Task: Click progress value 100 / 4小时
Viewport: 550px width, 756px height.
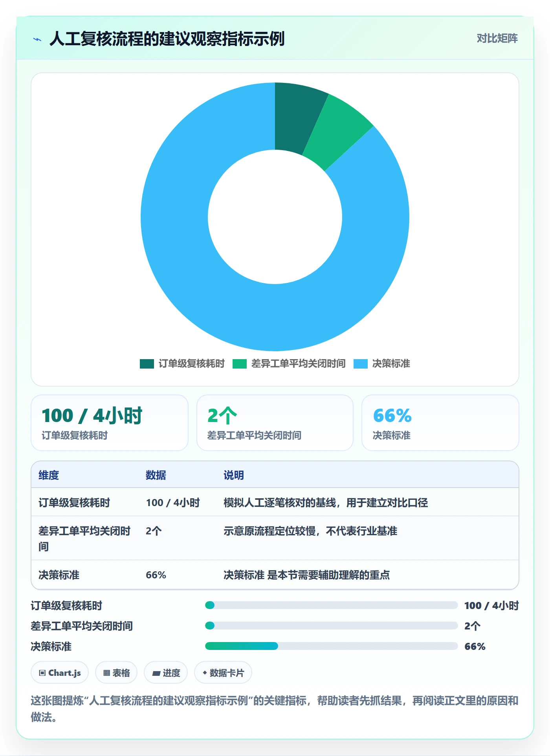Action: [491, 606]
